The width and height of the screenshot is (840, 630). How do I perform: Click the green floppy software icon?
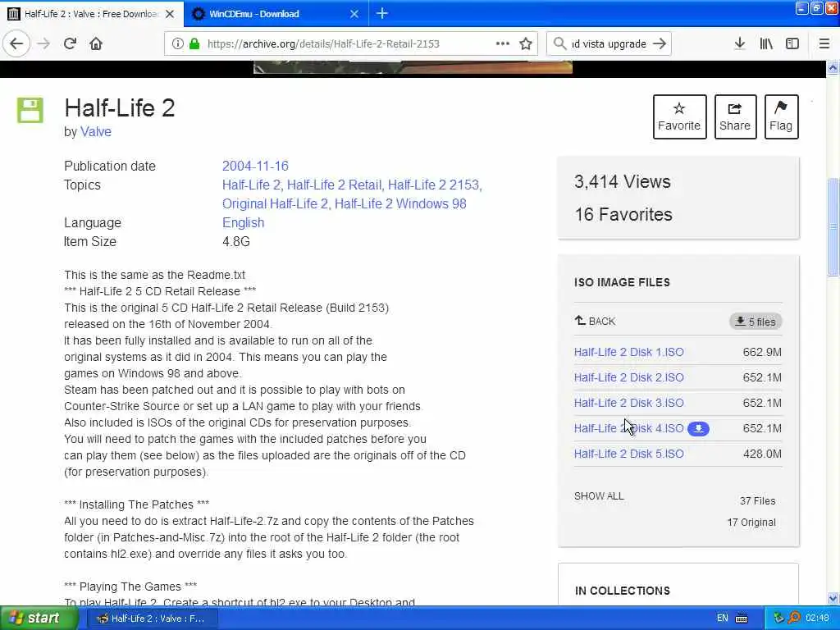coord(30,111)
